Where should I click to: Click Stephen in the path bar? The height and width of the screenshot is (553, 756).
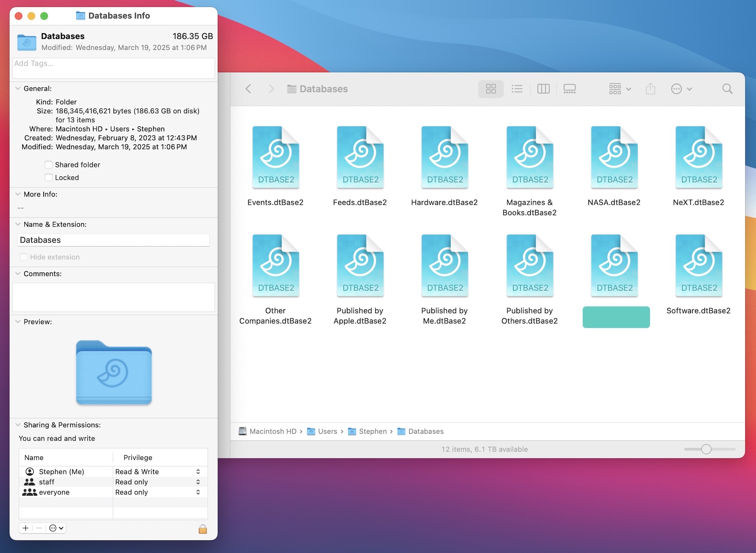[367, 431]
